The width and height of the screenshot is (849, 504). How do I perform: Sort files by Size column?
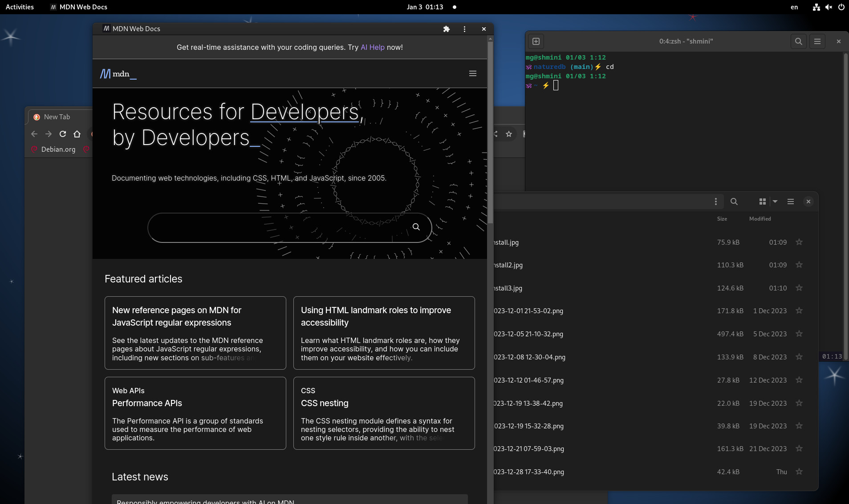(x=722, y=219)
